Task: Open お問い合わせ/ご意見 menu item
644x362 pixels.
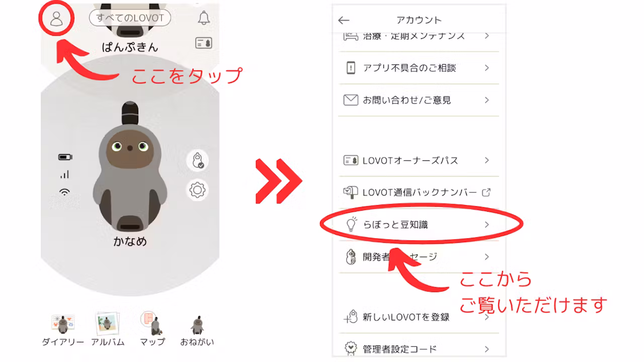Action: tap(419, 100)
